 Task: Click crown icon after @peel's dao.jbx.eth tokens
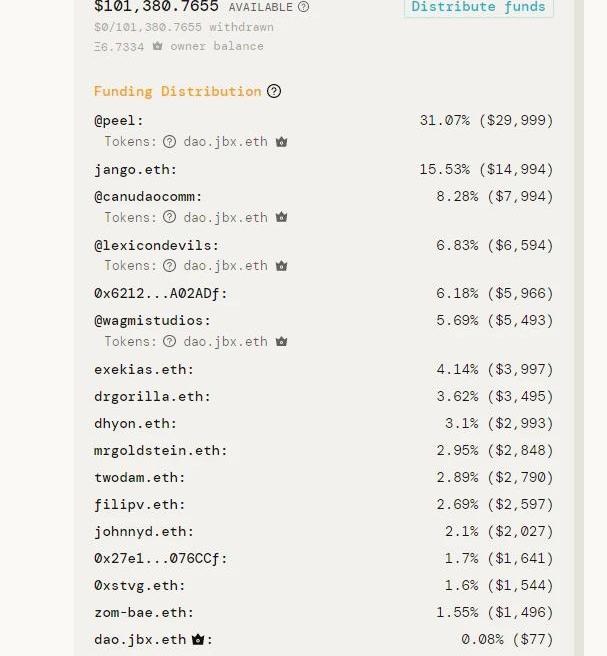pos(282,142)
